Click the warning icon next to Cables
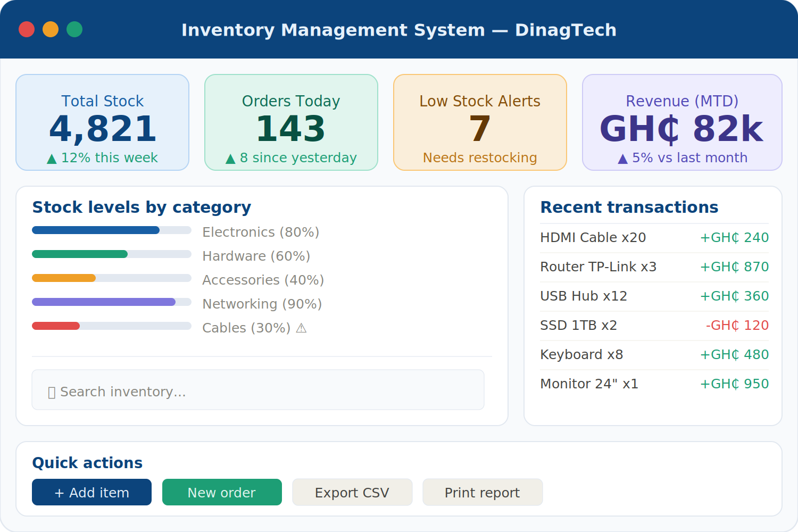The width and height of the screenshot is (798, 532). pyautogui.click(x=301, y=328)
